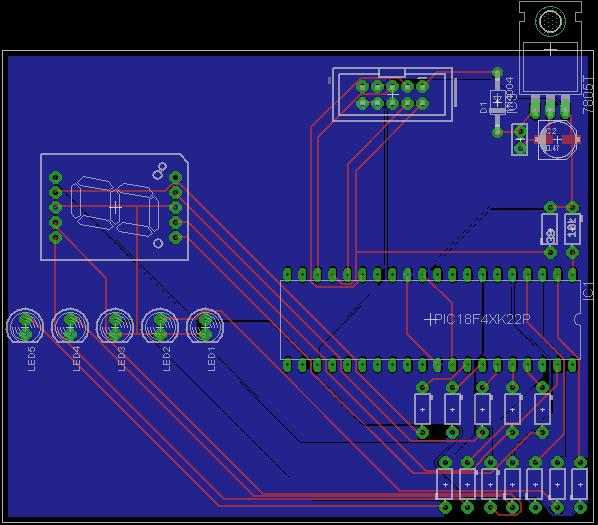
Task: Click the seven-segment display outline
Action: (114, 207)
